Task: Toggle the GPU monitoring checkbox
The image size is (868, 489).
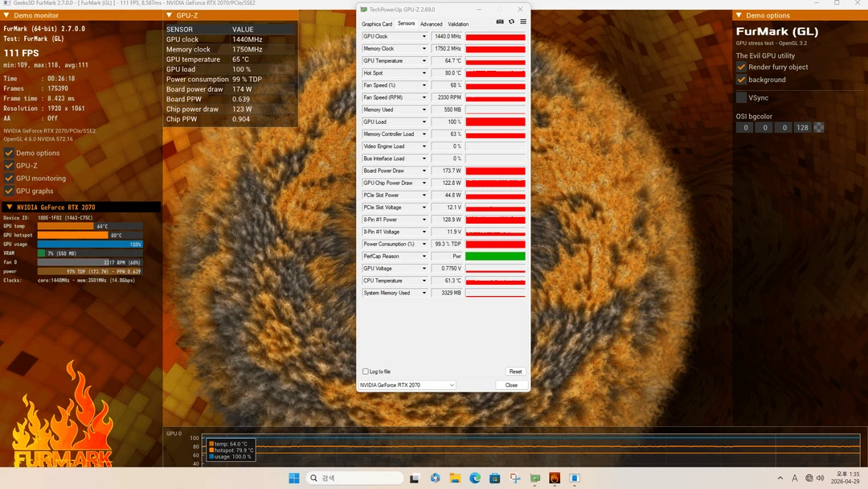Action: (x=9, y=179)
